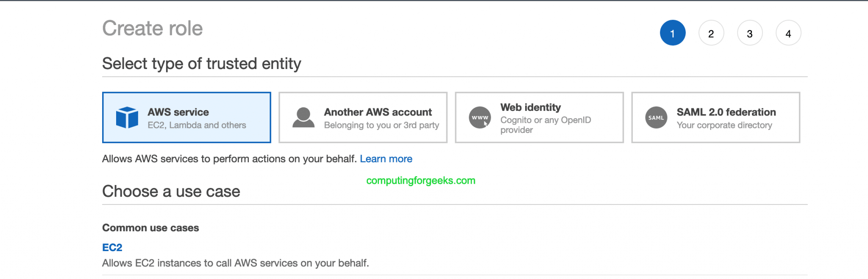The image size is (868, 279).
Task: Choose the EC2 use case link
Action: point(112,247)
